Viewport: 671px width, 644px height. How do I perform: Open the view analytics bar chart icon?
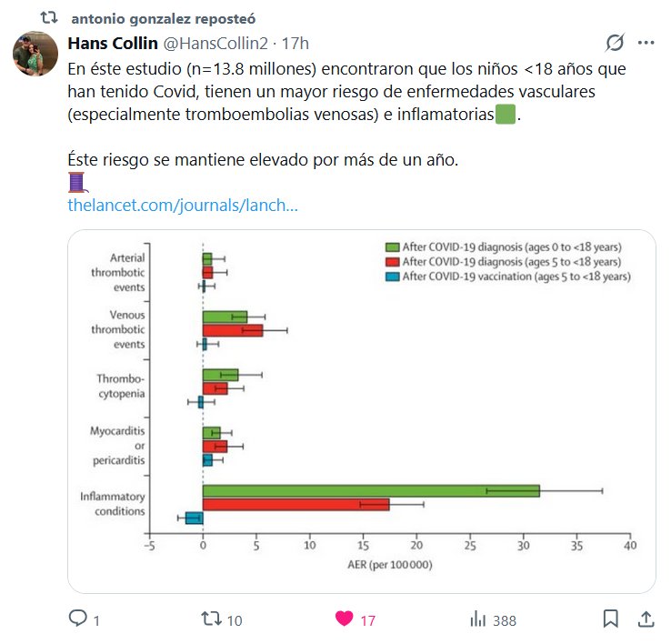(477, 619)
